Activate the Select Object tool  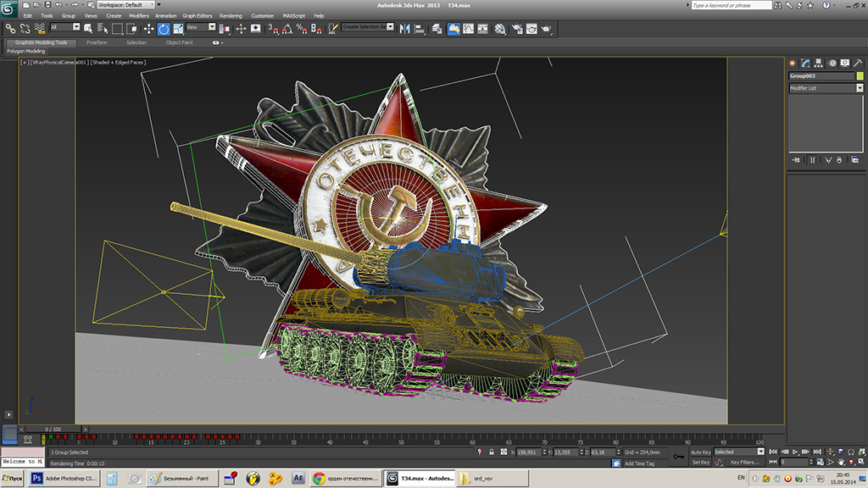coord(88,29)
